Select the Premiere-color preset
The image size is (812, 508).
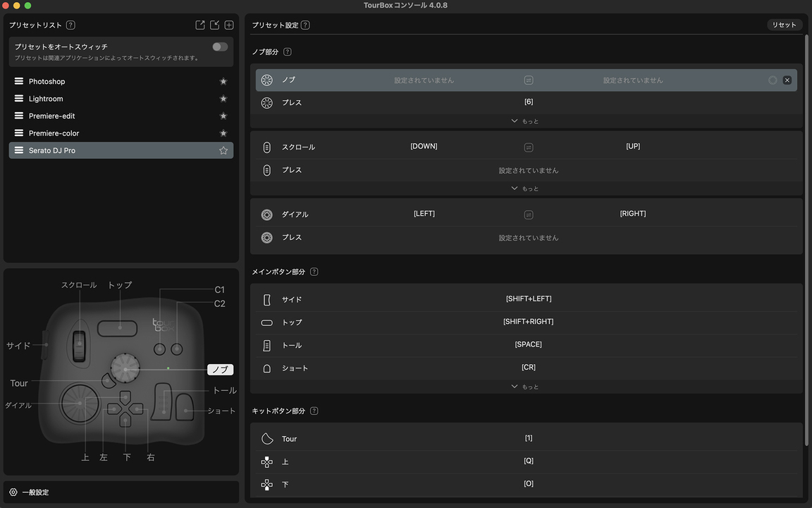pyautogui.click(x=121, y=133)
